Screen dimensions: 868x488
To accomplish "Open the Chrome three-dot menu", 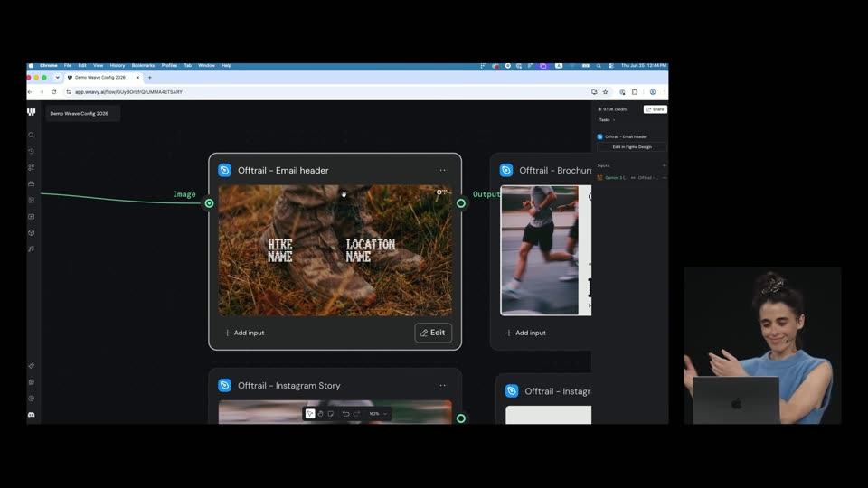I will pyautogui.click(x=665, y=92).
